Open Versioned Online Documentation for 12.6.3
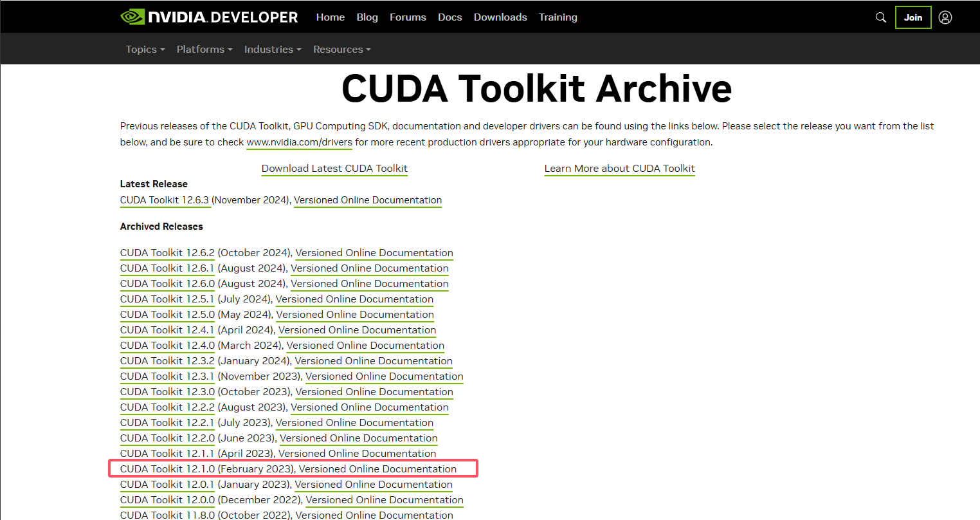Image resolution: width=980 pixels, height=520 pixels. pyautogui.click(x=368, y=200)
